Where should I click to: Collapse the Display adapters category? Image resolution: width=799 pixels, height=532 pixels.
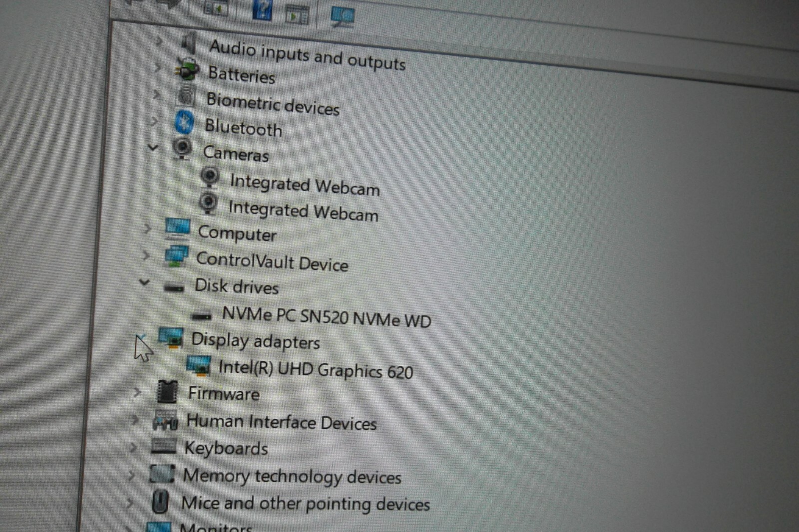pos(141,337)
